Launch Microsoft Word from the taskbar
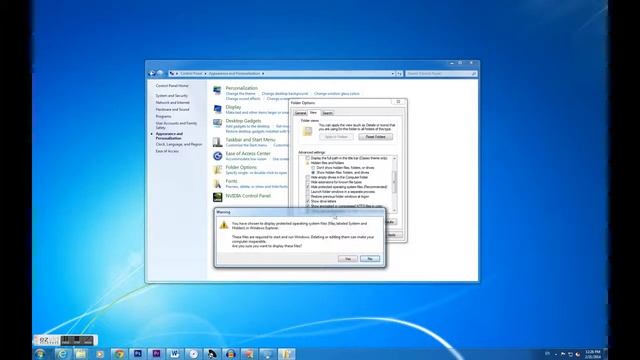This screenshot has height=360, width=640. click(175, 354)
